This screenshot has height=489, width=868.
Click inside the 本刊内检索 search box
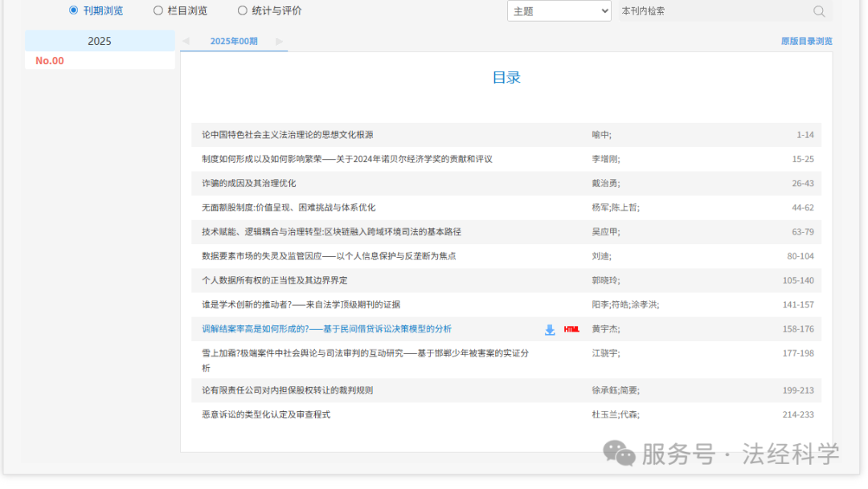pyautogui.click(x=707, y=10)
